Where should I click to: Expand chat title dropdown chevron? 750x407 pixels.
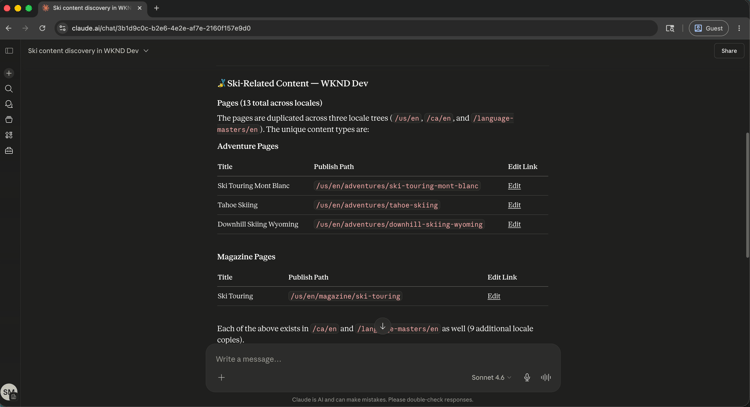point(146,51)
